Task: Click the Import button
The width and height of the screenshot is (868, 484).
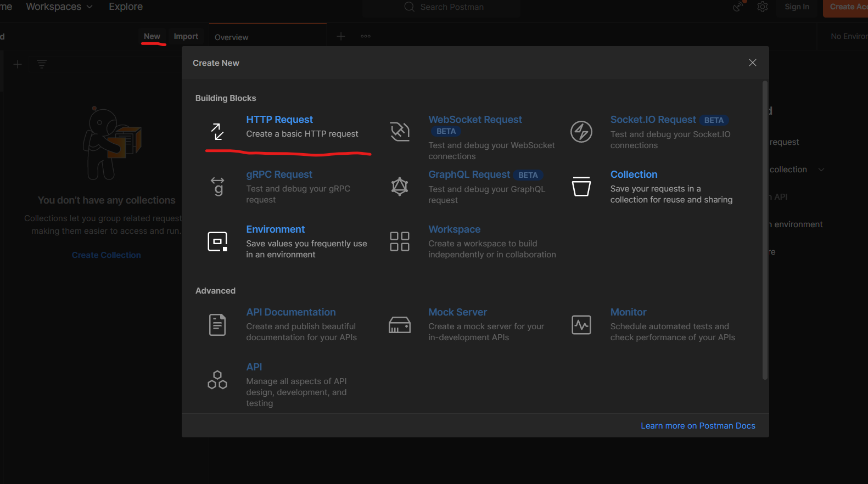Action: click(x=186, y=36)
